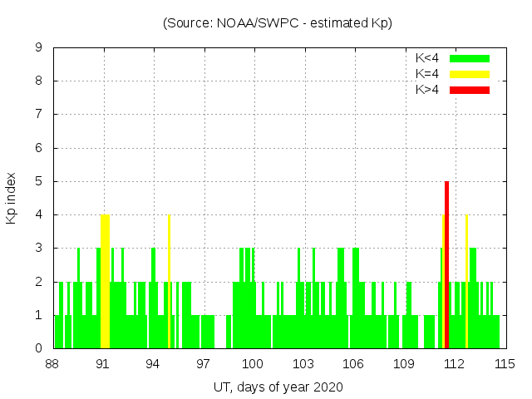
Task: Click the green K<4 legend swatch
Action: 470,58
